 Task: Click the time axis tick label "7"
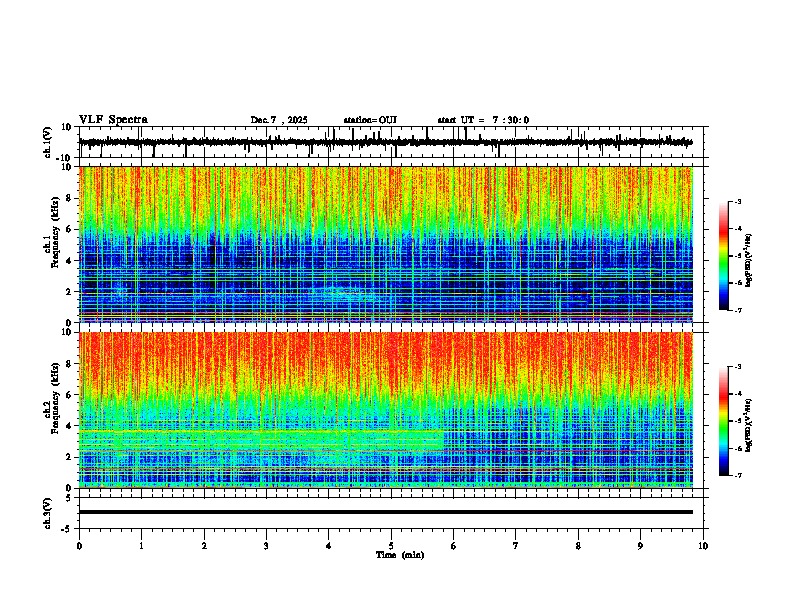516,546
